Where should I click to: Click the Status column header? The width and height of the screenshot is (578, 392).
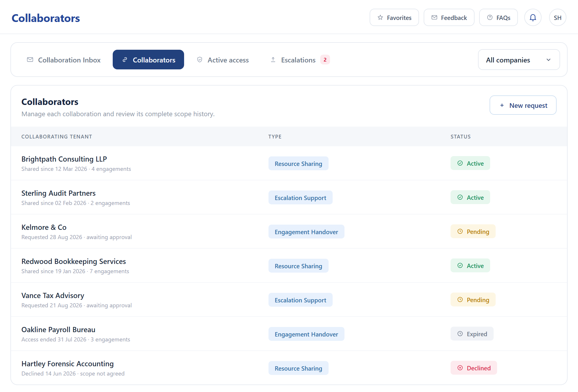pyautogui.click(x=460, y=137)
